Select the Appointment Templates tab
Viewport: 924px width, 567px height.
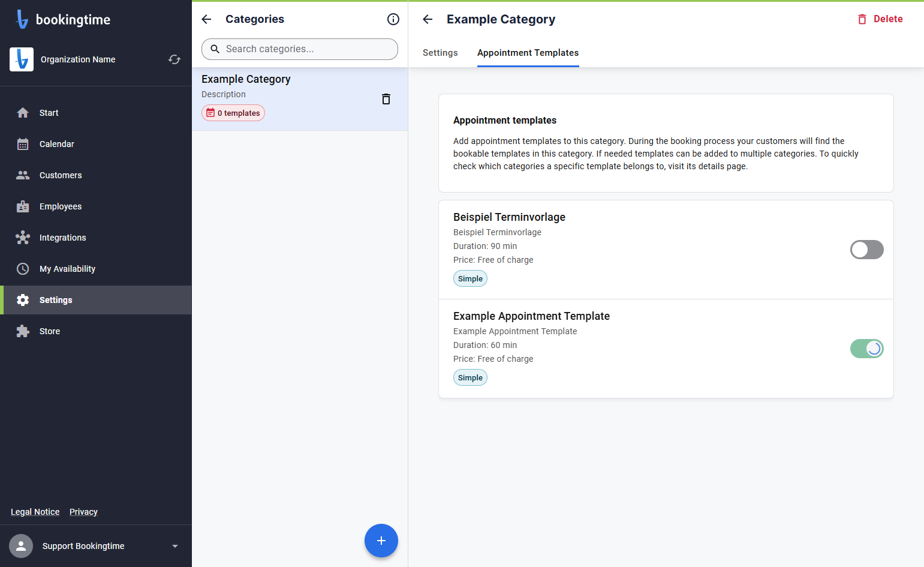pyautogui.click(x=528, y=53)
